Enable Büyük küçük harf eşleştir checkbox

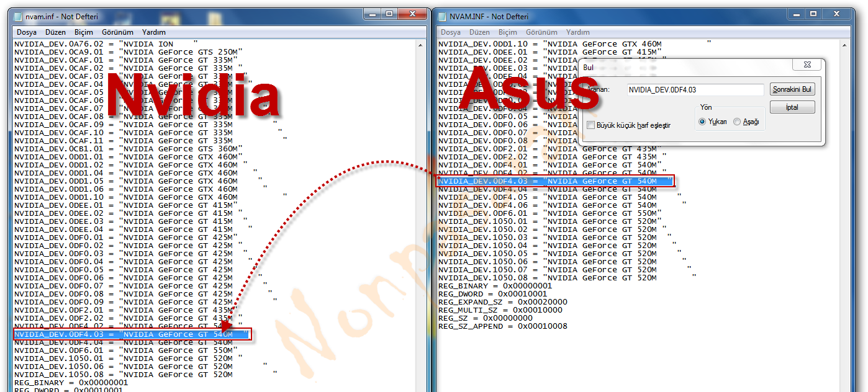[590, 125]
